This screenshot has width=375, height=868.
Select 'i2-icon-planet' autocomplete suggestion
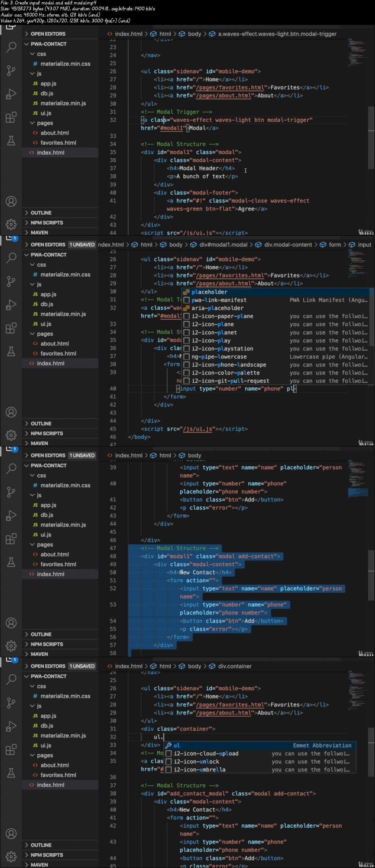click(x=278, y=332)
